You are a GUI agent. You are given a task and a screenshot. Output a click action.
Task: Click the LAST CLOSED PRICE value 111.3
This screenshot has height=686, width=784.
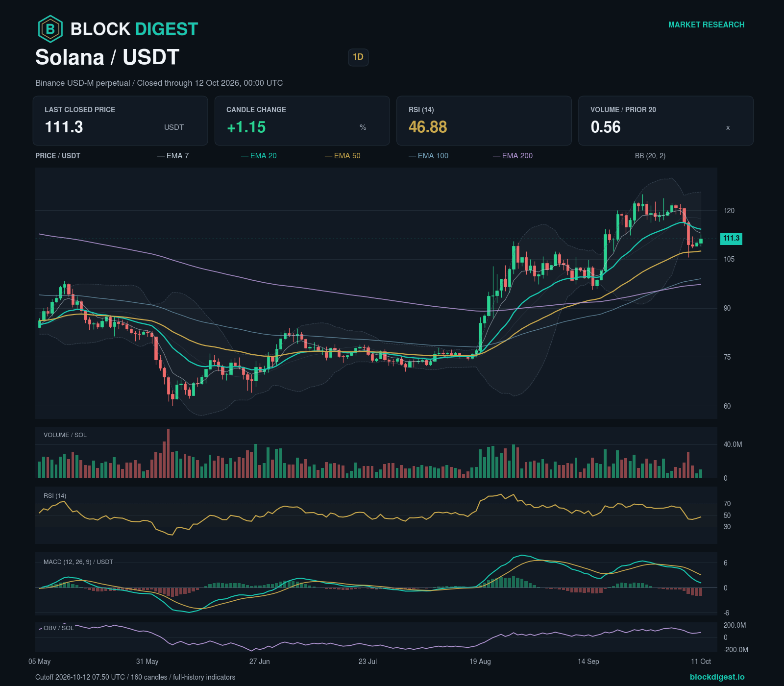point(64,127)
